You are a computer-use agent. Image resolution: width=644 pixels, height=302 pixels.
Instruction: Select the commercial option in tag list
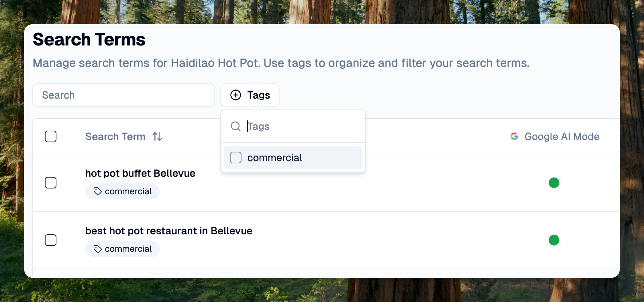[x=275, y=158]
